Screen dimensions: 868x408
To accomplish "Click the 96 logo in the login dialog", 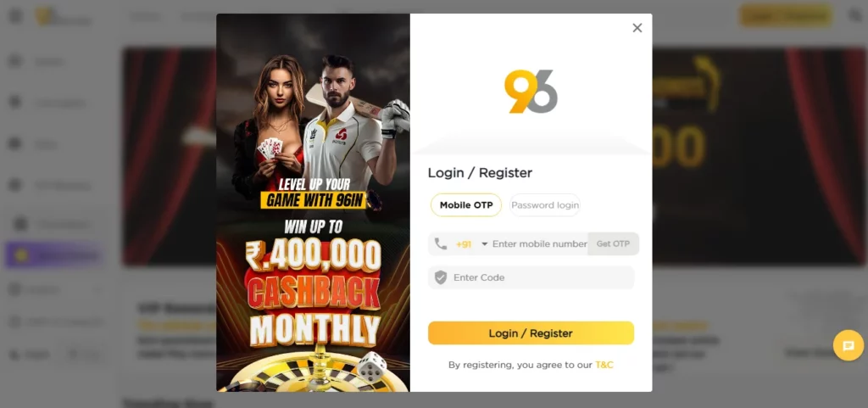I will tap(531, 92).
